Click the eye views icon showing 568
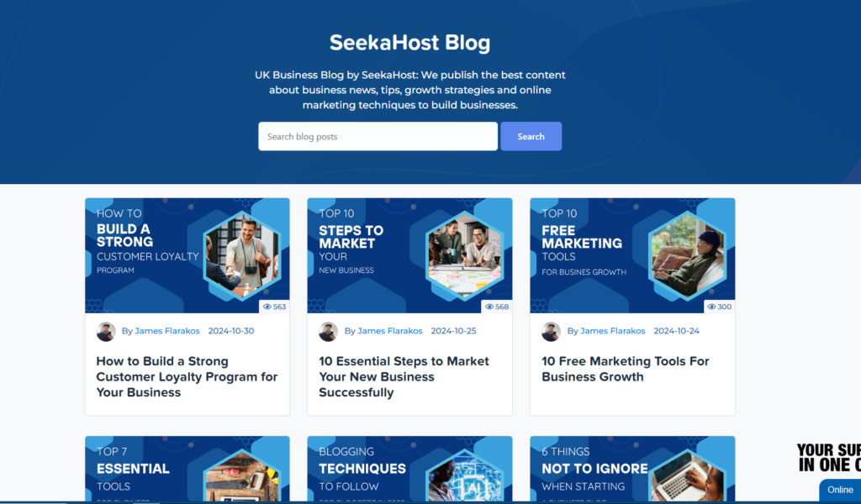 tap(489, 307)
